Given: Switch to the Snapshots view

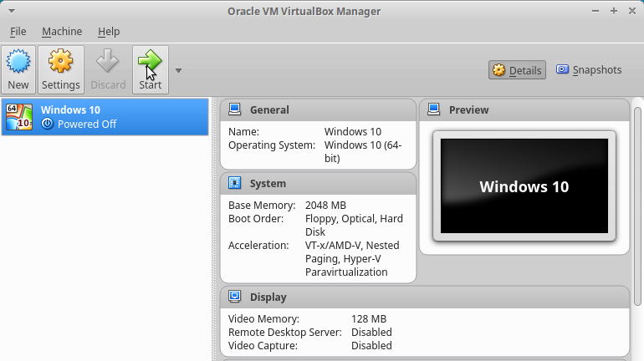Looking at the screenshot, I should (589, 70).
